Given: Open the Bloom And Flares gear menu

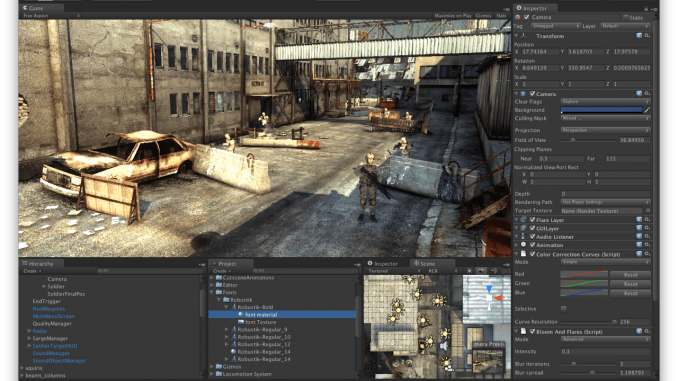Looking at the screenshot, I should click(647, 331).
